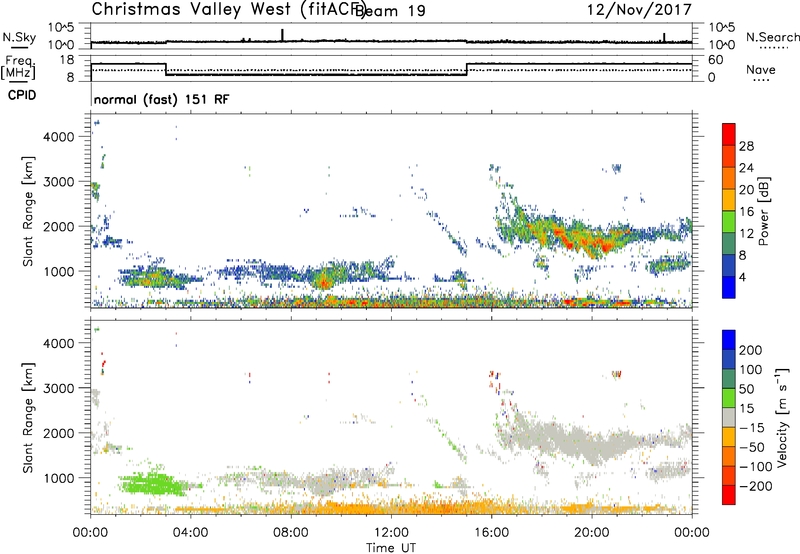This screenshot has height=554, width=800.
Task: Click the Nave legend label
Action: pyautogui.click(x=761, y=70)
